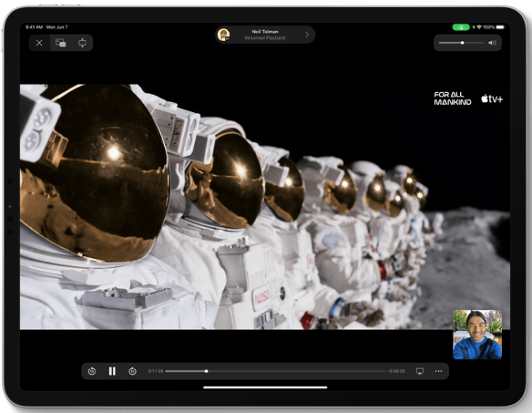
Task: Enable picture-in-picture mode
Action: [61, 43]
